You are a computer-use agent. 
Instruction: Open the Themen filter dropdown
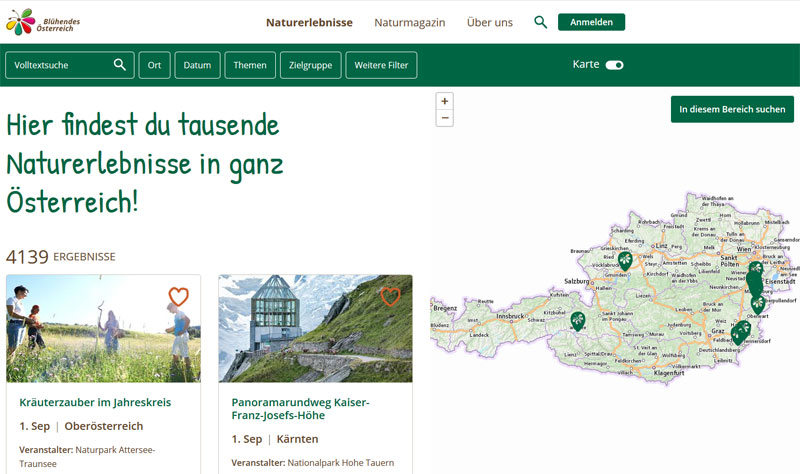250,65
